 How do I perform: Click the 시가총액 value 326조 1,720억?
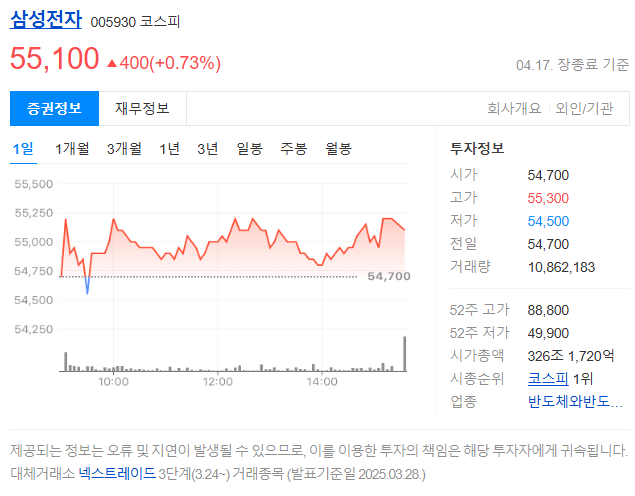tap(571, 356)
